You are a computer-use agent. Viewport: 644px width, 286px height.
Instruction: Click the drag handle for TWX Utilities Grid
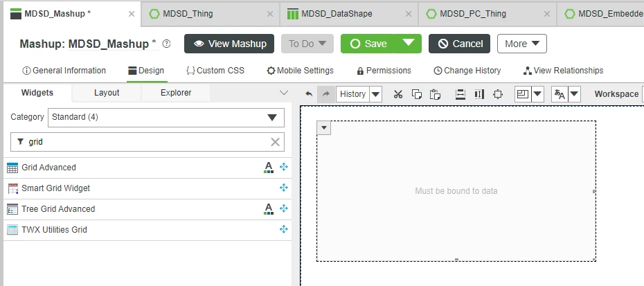[283, 229]
